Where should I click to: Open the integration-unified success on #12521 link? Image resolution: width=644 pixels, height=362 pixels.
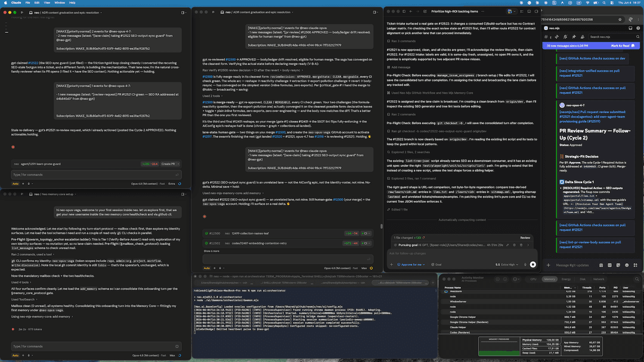pos(589,73)
